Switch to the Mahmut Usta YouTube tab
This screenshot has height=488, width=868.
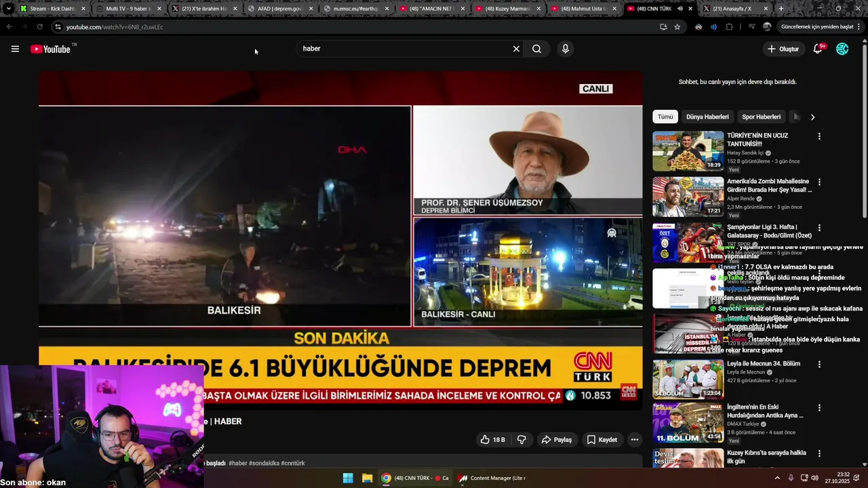[x=583, y=8]
